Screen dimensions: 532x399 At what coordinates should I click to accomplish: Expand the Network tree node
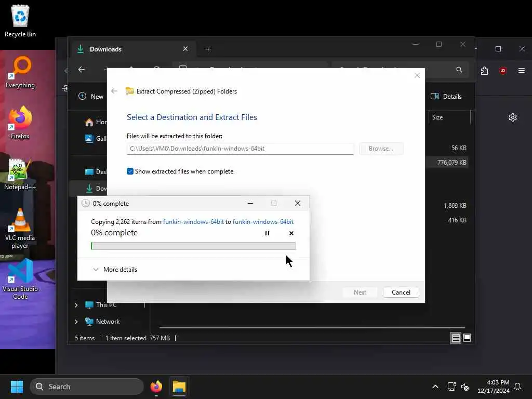pyautogui.click(x=76, y=321)
